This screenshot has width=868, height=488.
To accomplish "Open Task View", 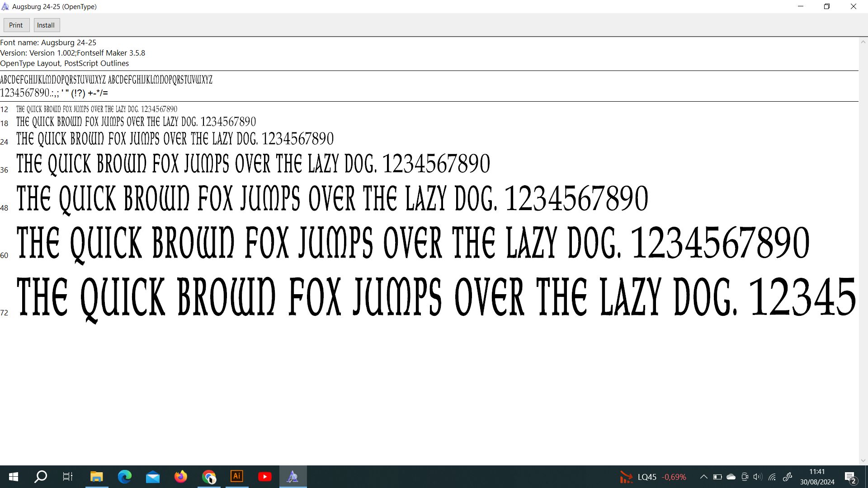I will click(68, 477).
